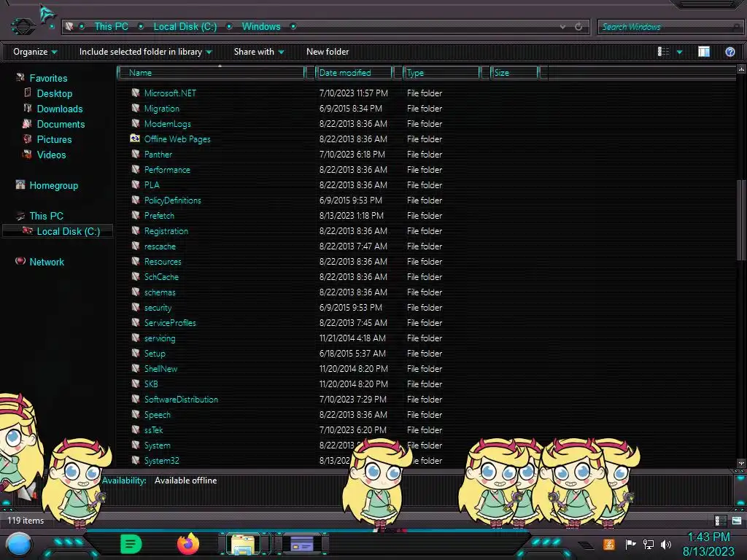Open Videos in navigation pane
This screenshot has width=747, height=560.
[x=52, y=155]
